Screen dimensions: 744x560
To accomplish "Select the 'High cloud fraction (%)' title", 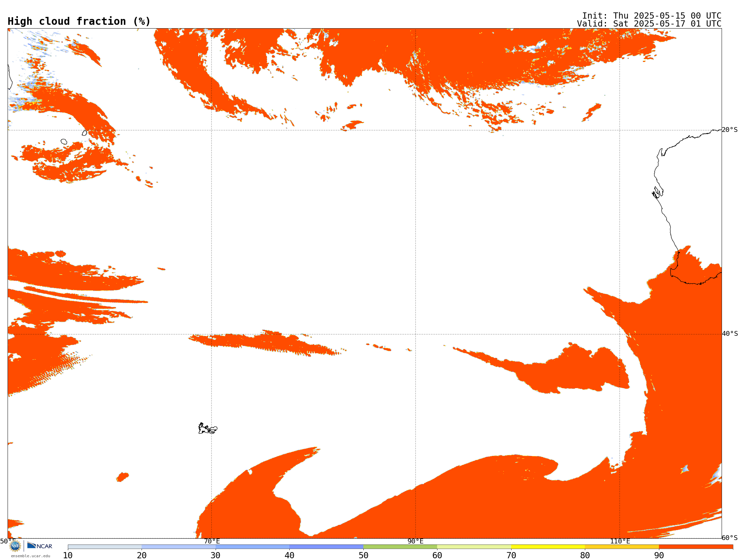I will (x=79, y=21).
